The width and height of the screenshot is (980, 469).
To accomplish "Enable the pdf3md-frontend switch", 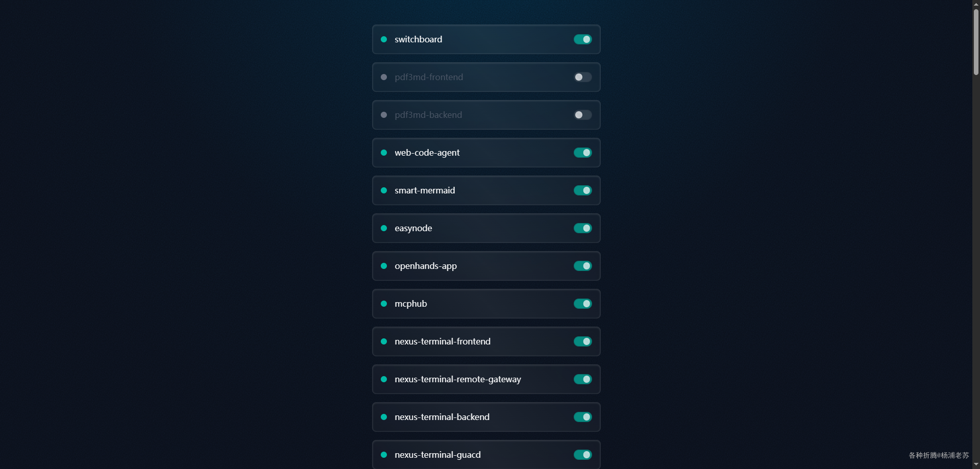I will [582, 77].
